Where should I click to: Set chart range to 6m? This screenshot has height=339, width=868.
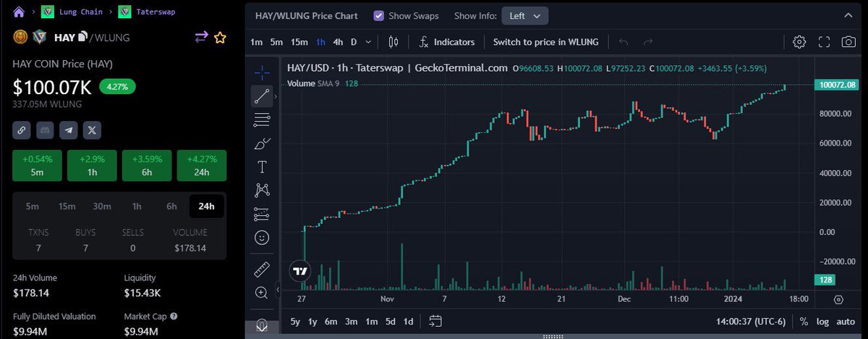coord(331,322)
